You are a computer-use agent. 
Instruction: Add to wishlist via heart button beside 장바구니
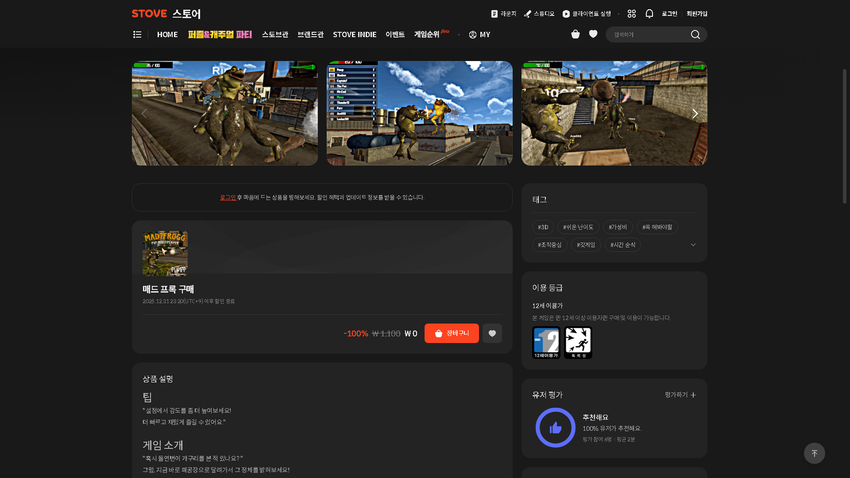point(492,333)
